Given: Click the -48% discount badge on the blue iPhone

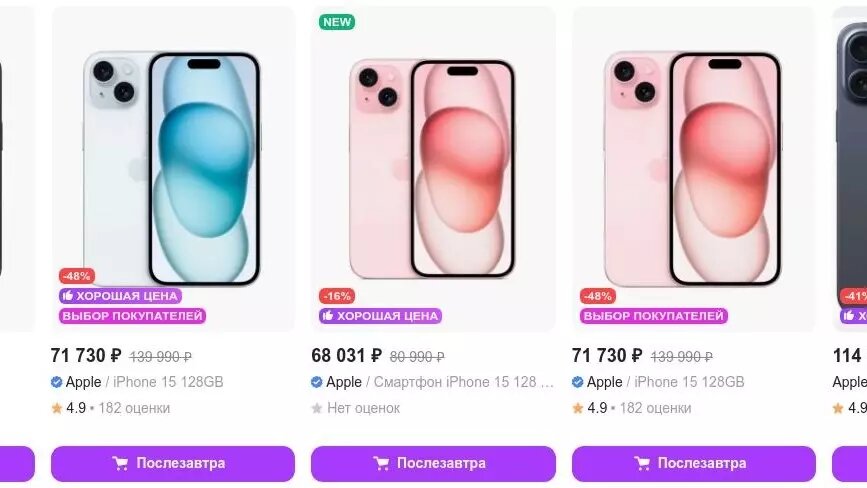Looking at the screenshot, I should (x=76, y=276).
